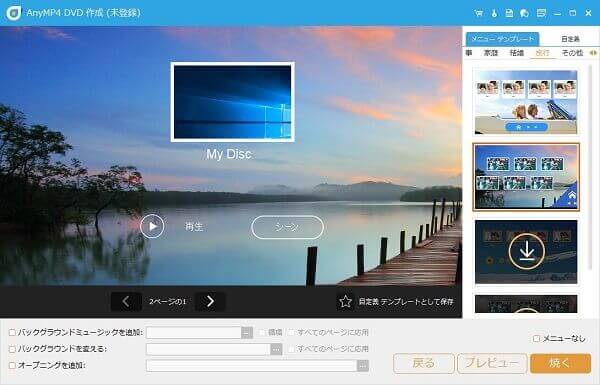Click the orange 焼く burn button
This screenshot has width=600, height=385.
[x=561, y=363]
